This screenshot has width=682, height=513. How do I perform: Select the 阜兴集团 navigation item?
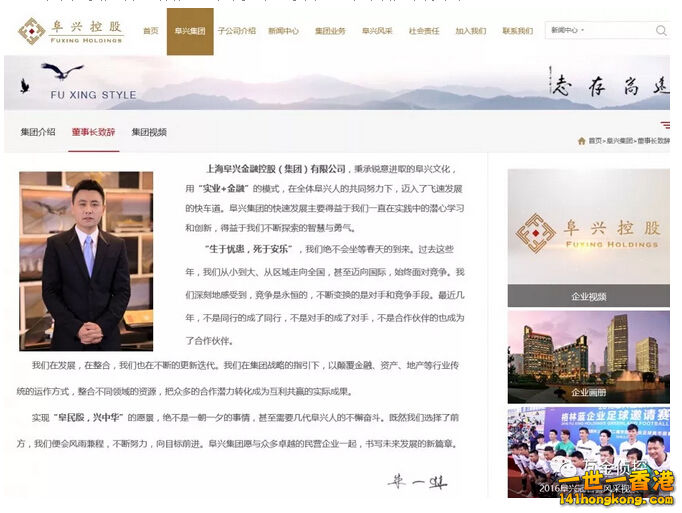pos(190,31)
